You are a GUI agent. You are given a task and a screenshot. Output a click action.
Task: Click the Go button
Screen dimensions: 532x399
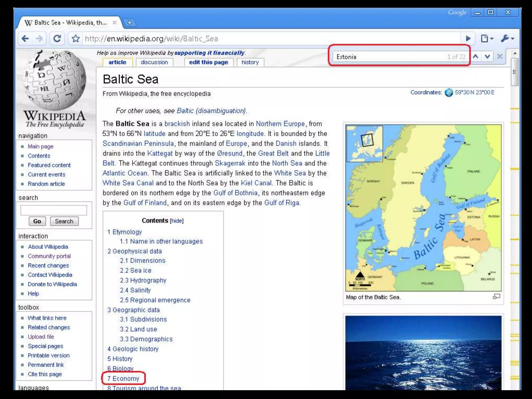click(37, 221)
